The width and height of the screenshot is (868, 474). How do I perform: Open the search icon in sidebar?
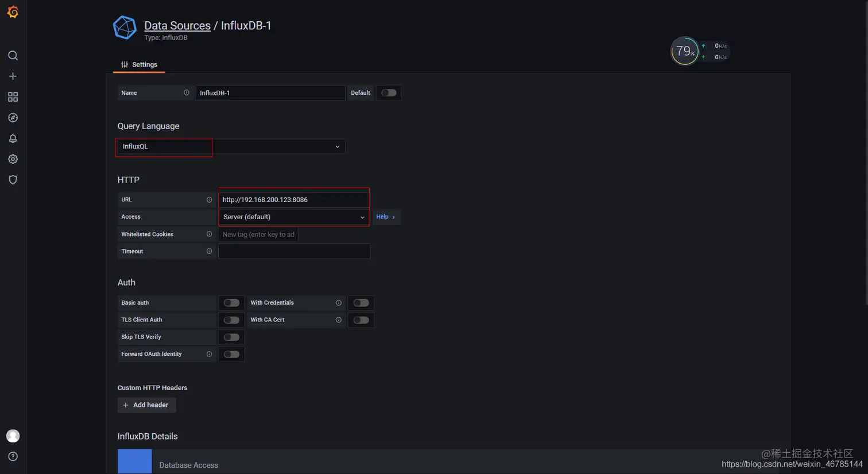(x=13, y=56)
